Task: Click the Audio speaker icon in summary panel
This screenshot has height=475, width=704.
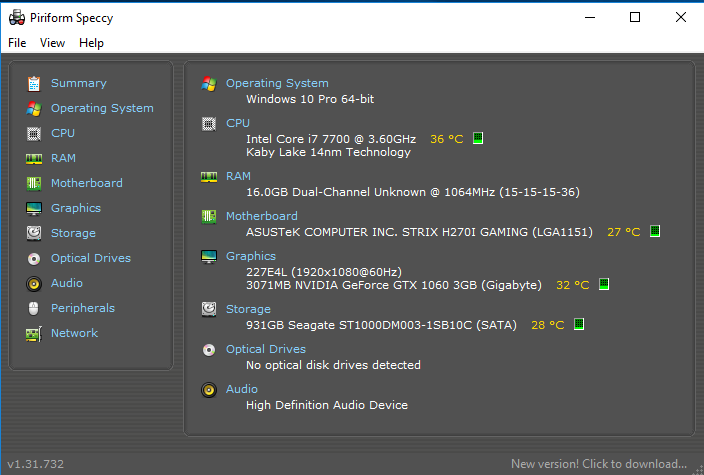Action: (209, 390)
